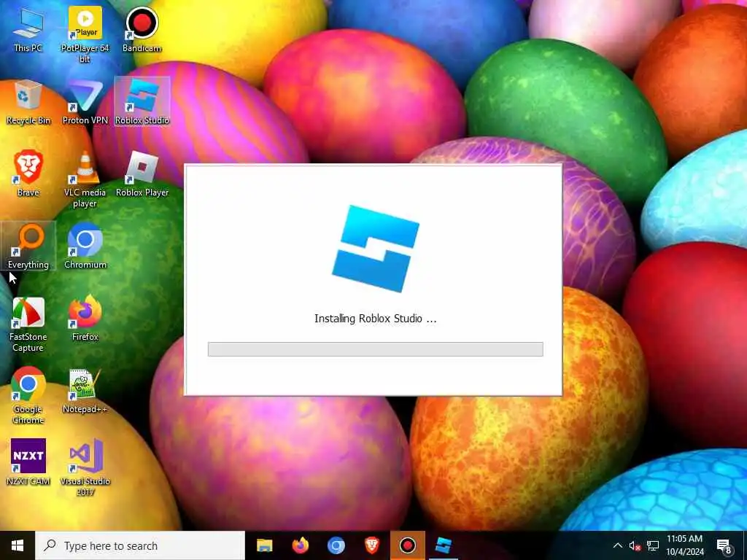Click the Roblox Studio logo in installer
The width and height of the screenshot is (747, 560).
click(376, 249)
